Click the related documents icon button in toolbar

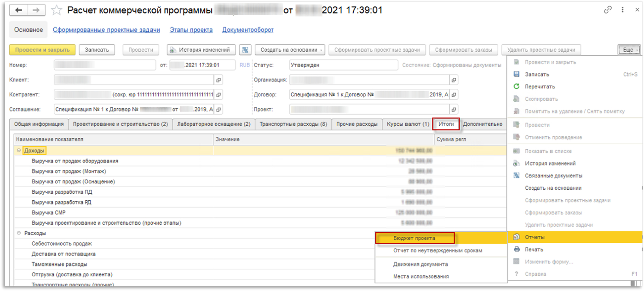pyautogui.click(x=245, y=50)
